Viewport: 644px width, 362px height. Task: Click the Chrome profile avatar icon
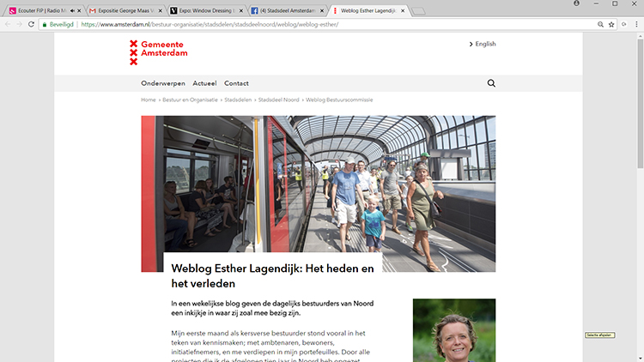coord(577,3)
